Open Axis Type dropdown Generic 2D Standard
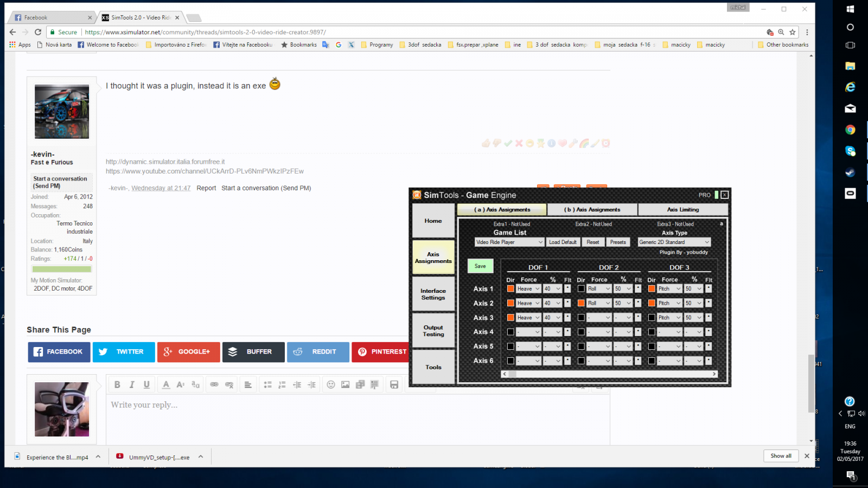This screenshot has width=868, height=488. (674, 242)
